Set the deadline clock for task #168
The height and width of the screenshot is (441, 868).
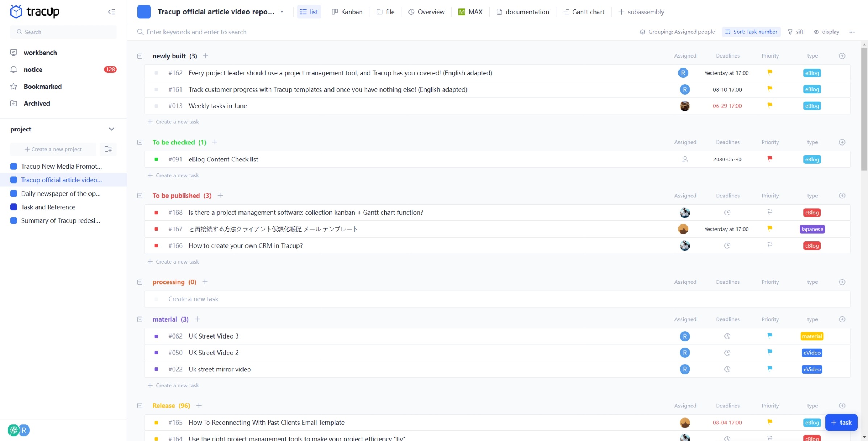(x=727, y=213)
